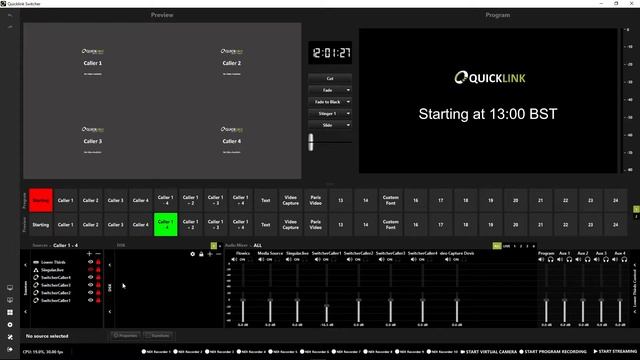Screen dimensions: 640x360
Task: Collapse the DSK panel using top chevron
Action: coord(109,265)
